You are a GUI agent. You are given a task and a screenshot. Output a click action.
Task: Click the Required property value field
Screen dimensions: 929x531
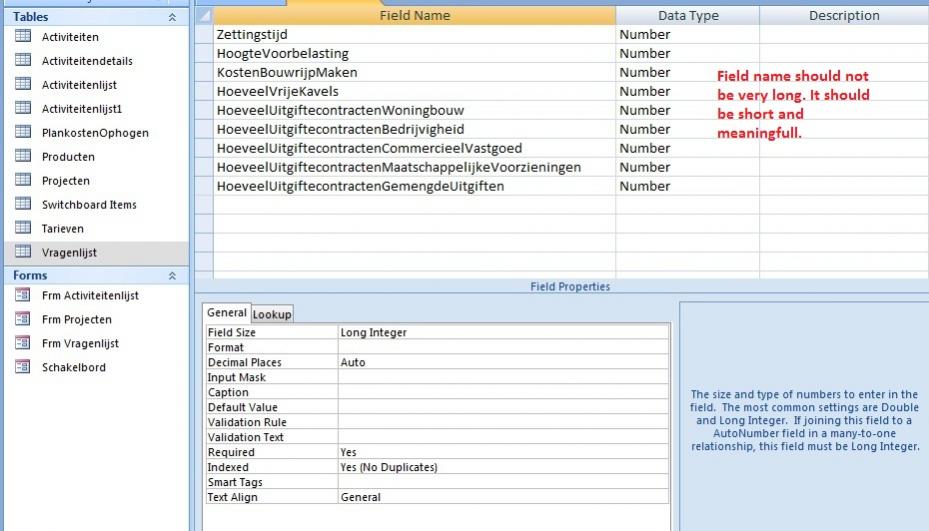click(x=503, y=452)
